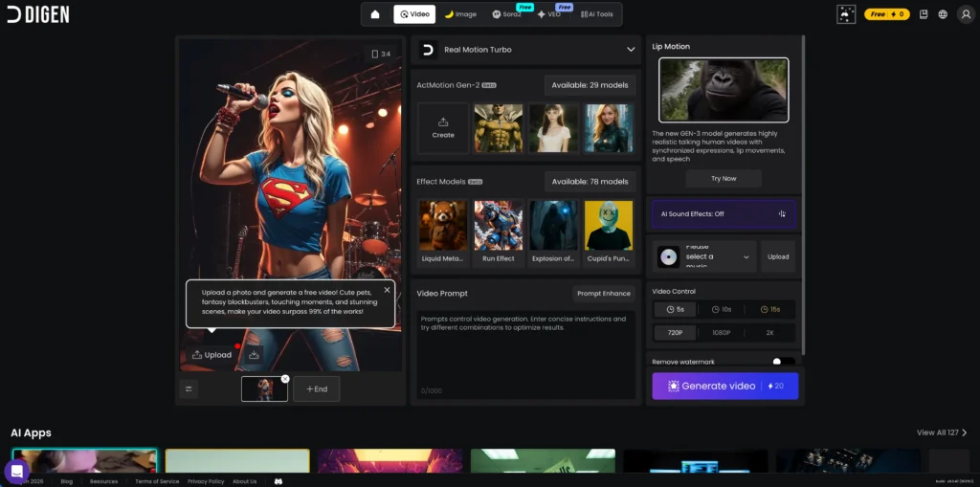Open the AI Tools tab
The width and height of the screenshot is (980, 487).
[x=597, y=14]
